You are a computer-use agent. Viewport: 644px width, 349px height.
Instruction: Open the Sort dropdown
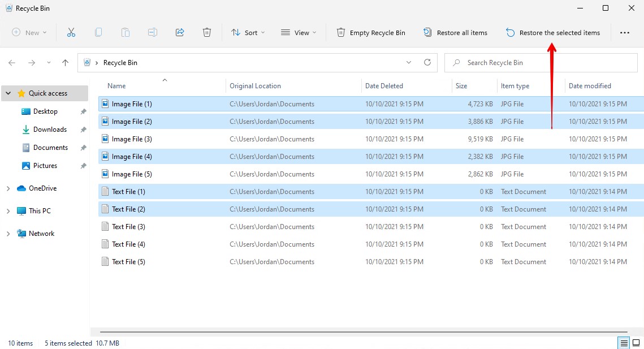[x=248, y=32]
